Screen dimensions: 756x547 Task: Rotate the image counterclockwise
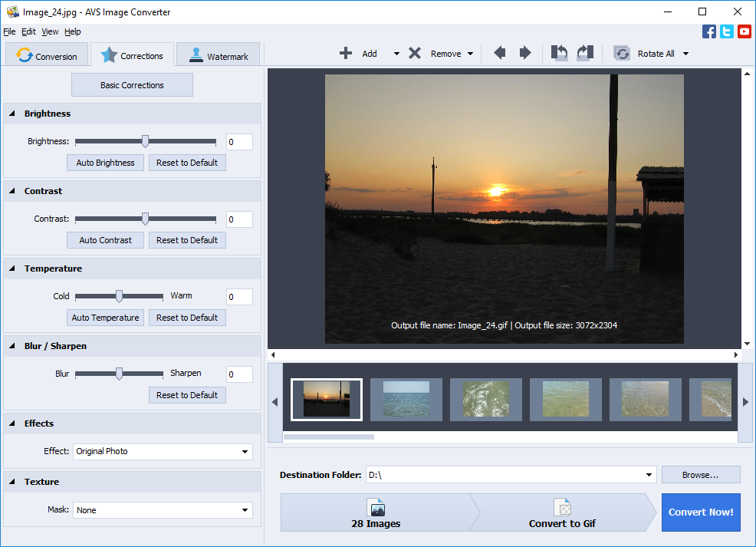click(559, 53)
